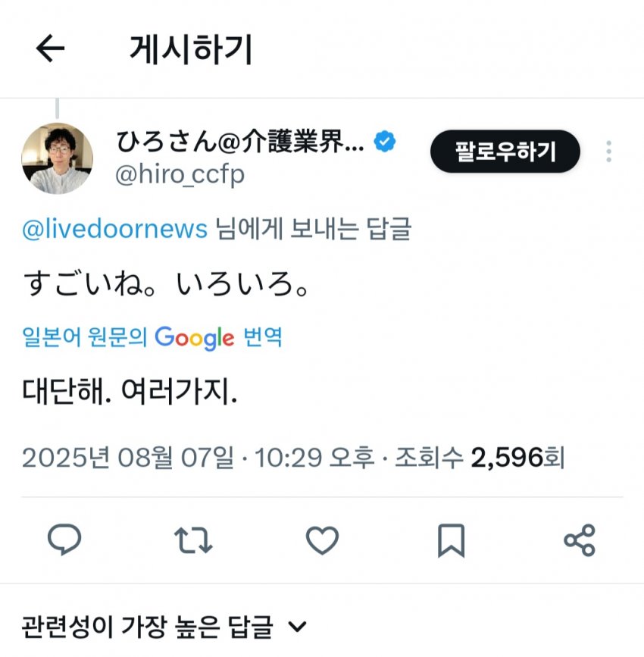
Task: Repost using the retweet arrows icon
Action: (x=193, y=540)
